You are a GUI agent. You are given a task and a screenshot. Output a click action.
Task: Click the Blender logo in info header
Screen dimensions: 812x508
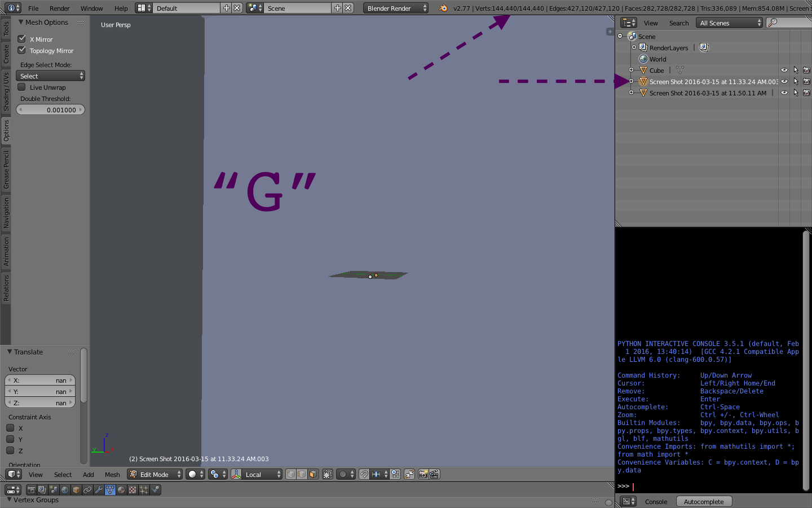(443, 8)
